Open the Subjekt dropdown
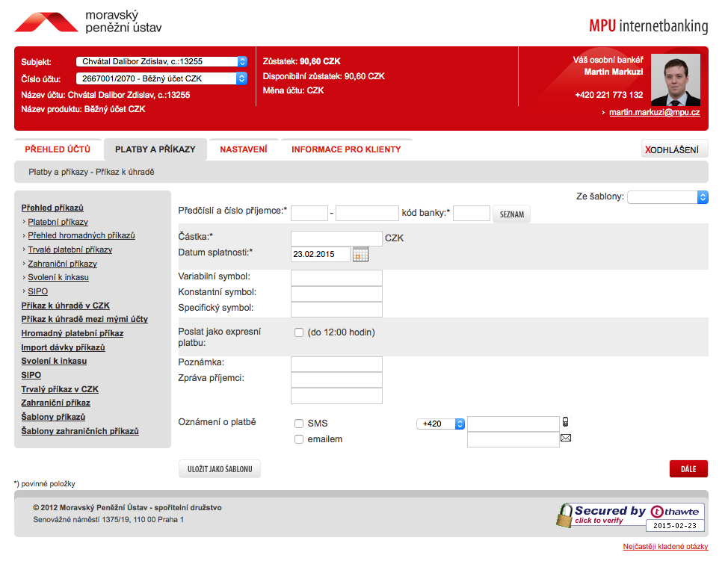This screenshot has width=728, height=567. [161, 61]
